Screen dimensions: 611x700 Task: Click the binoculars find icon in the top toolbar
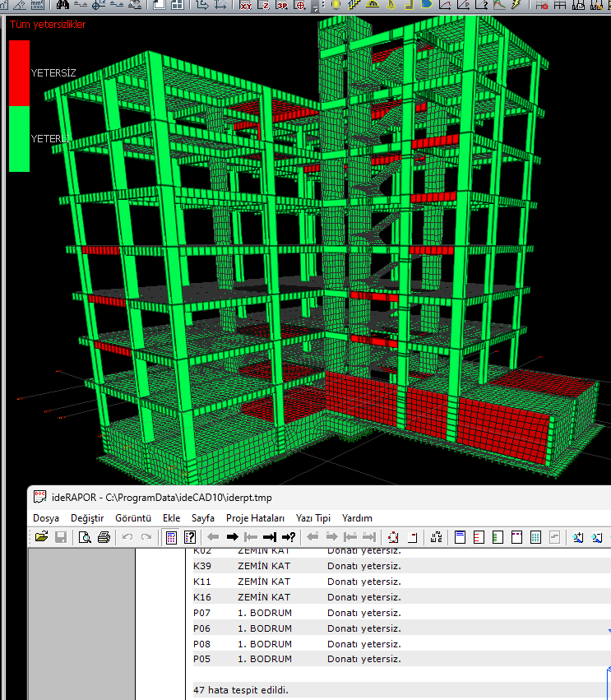pyautogui.click(x=63, y=4)
